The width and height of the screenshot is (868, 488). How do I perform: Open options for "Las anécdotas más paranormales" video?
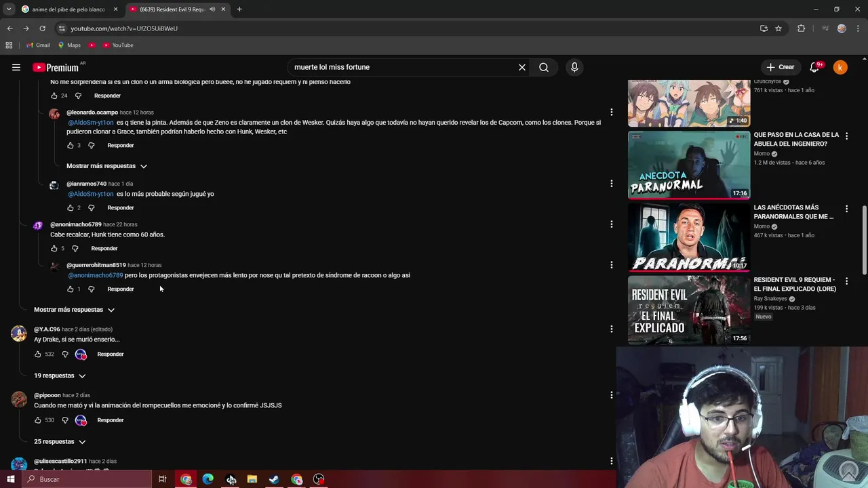point(846,209)
